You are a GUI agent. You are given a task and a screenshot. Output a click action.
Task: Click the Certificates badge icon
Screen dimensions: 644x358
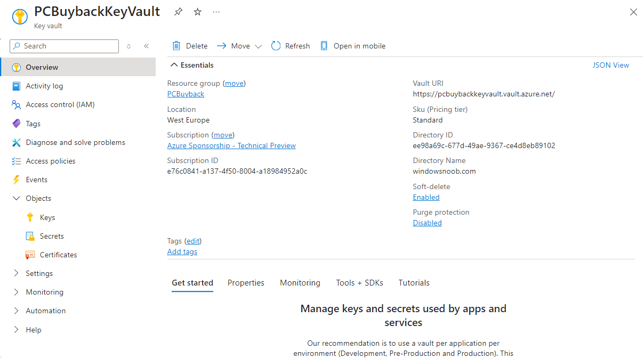30,255
